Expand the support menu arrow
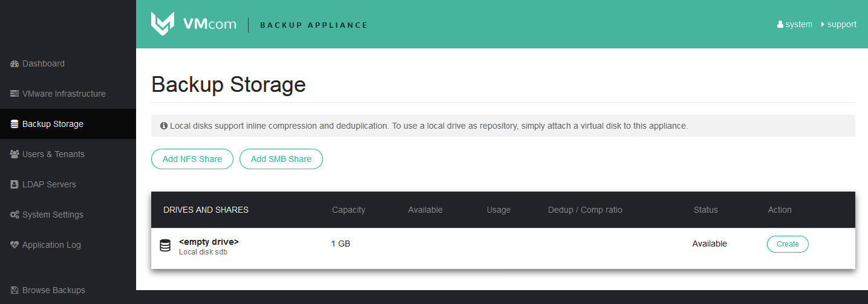868x304 pixels. [x=823, y=24]
